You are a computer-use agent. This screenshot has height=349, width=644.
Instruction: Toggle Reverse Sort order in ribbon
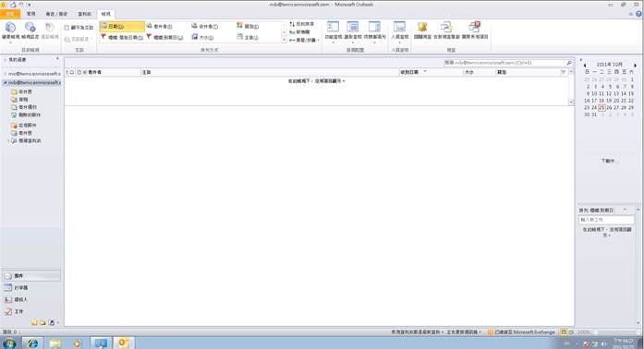[x=302, y=24]
